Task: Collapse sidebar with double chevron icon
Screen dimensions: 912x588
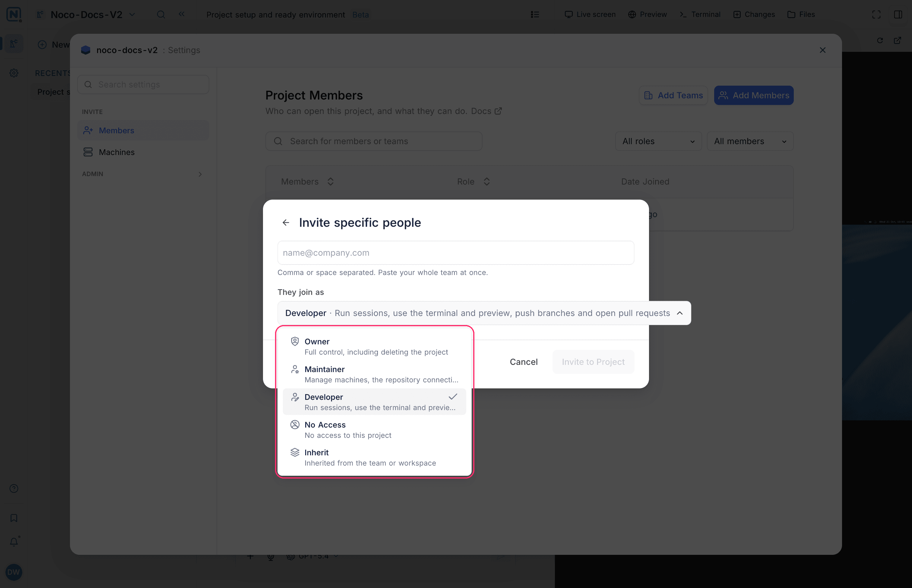Action: [182, 14]
